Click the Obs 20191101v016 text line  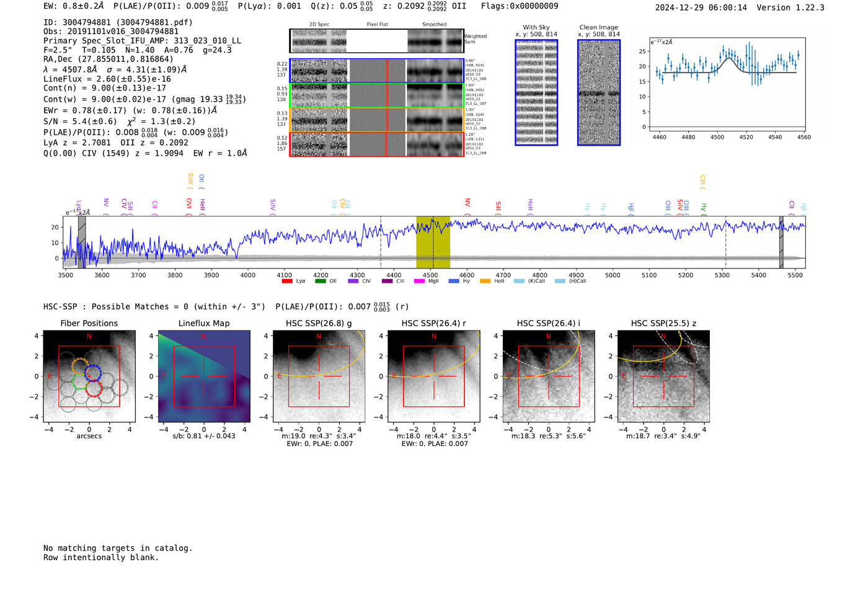[x=111, y=32]
